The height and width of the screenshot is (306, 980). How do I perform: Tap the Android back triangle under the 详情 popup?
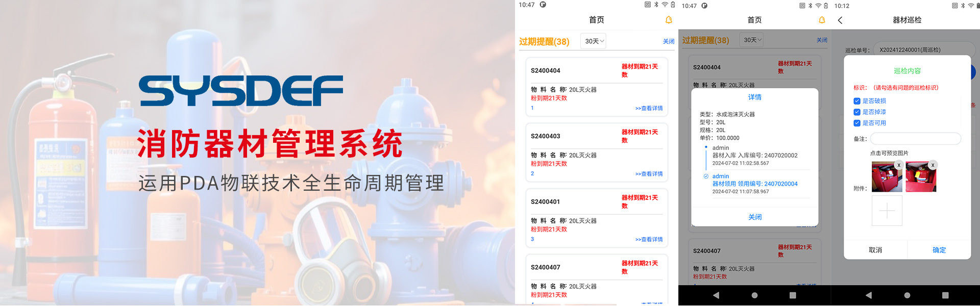click(x=716, y=295)
